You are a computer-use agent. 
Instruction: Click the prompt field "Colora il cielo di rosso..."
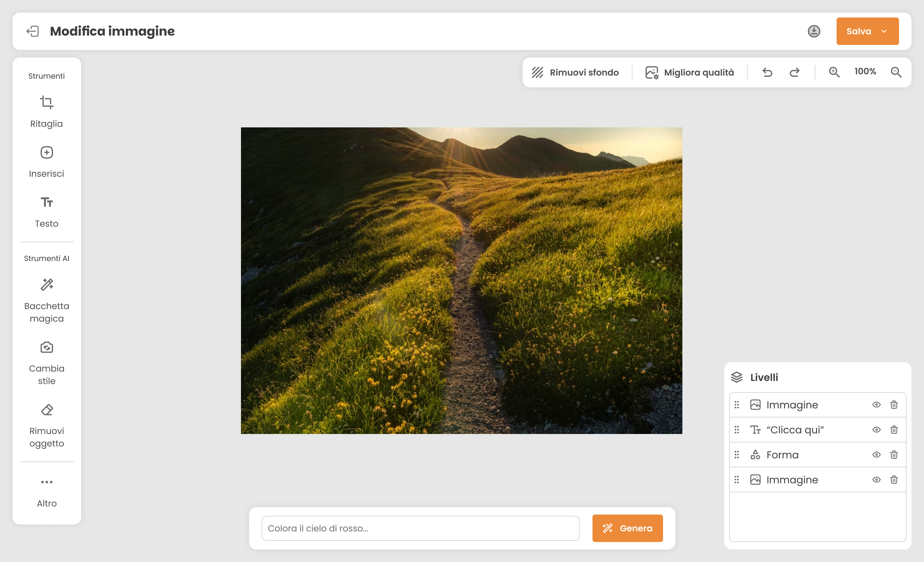(x=420, y=528)
